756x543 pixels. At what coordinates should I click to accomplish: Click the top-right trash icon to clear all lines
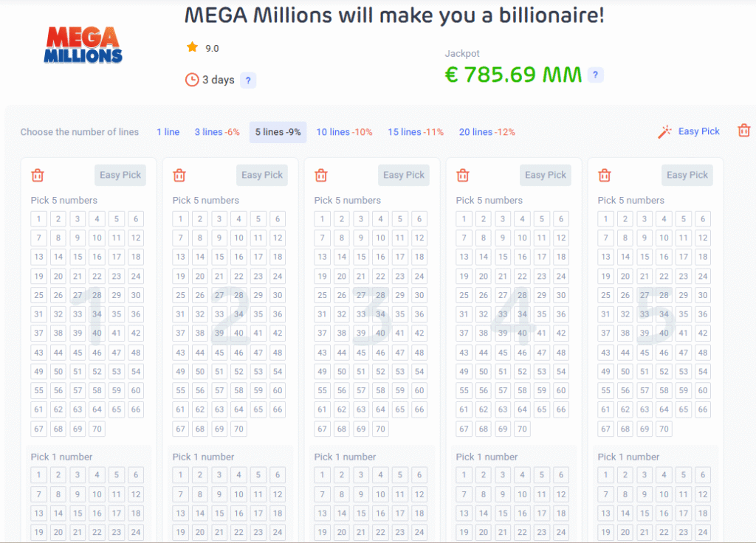(744, 131)
